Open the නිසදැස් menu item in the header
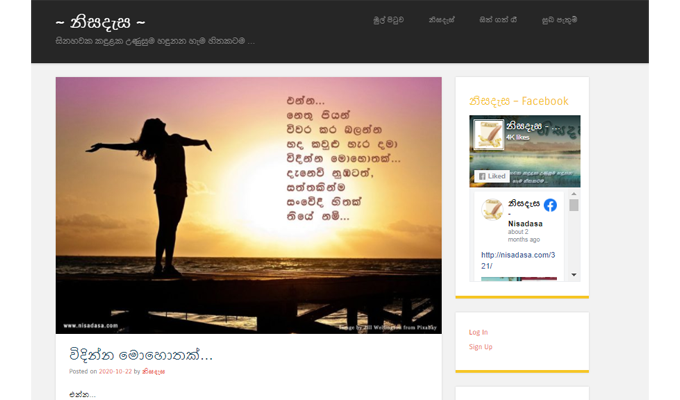Viewport: 680px width, 400px height. click(x=442, y=19)
